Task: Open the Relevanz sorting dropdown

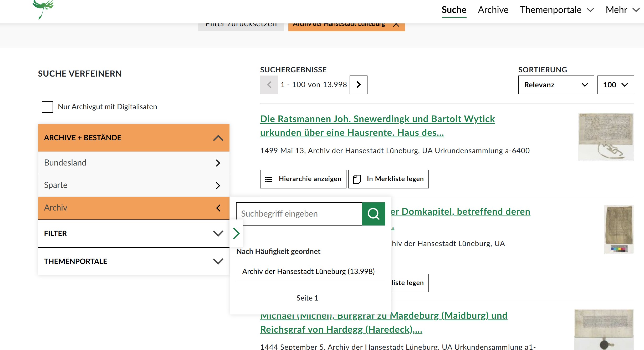Action: (x=556, y=85)
